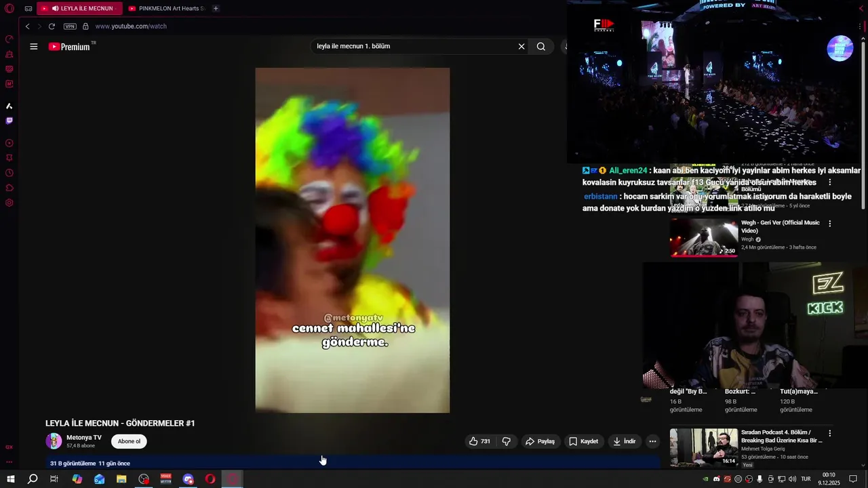This screenshot has width=868, height=488.
Task: Run the search with the magnifier button
Action: (x=541, y=46)
